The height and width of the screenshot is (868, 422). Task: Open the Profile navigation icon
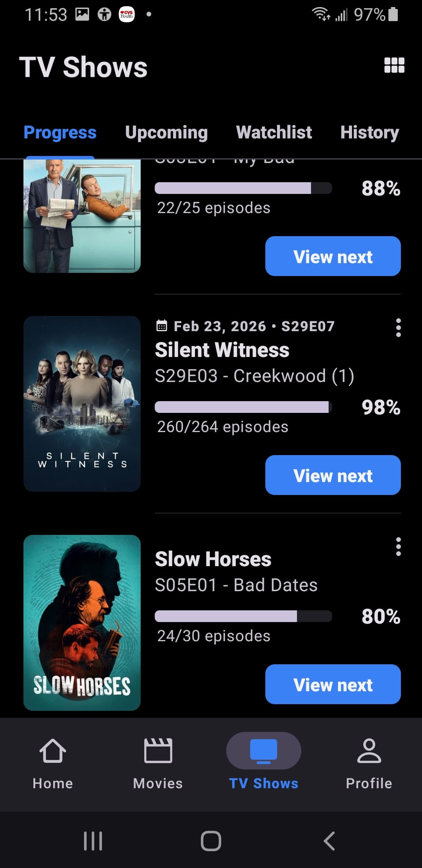(369, 751)
